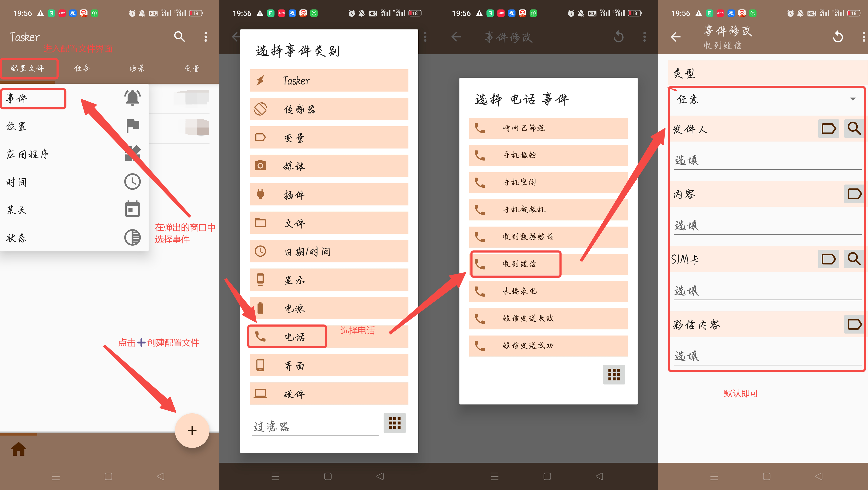The width and height of the screenshot is (868, 490).
Task: Tap the grid view icon beside 过滤器
Action: [395, 423]
